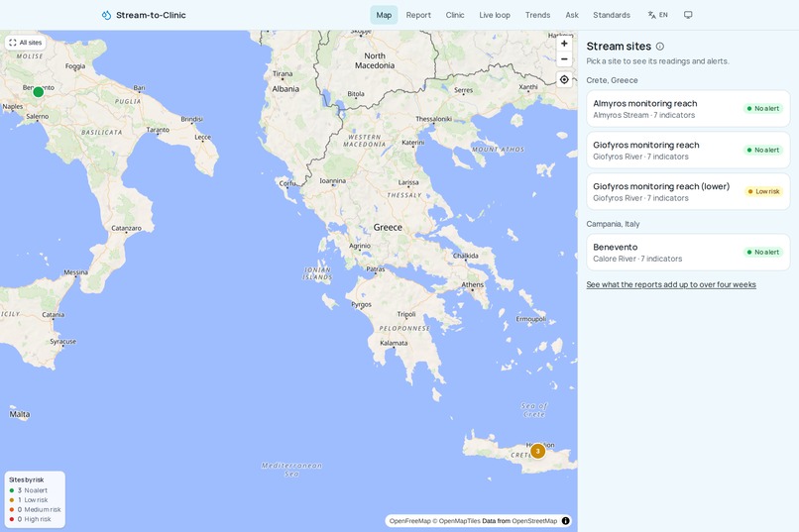This screenshot has width=799, height=532.
Task: Click the 'Crete, Greece' group heading
Action: (612, 80)
